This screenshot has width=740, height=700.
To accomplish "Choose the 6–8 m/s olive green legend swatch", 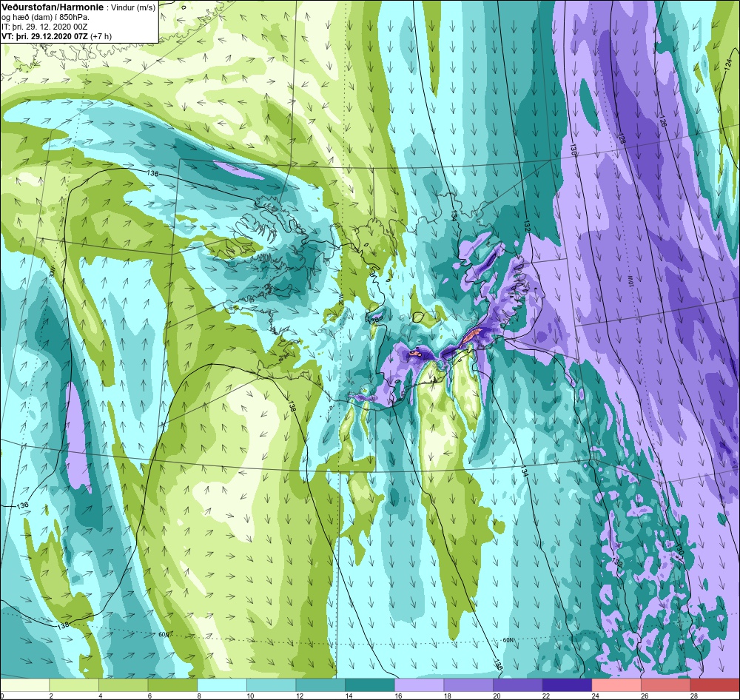I will coord(172,685).
